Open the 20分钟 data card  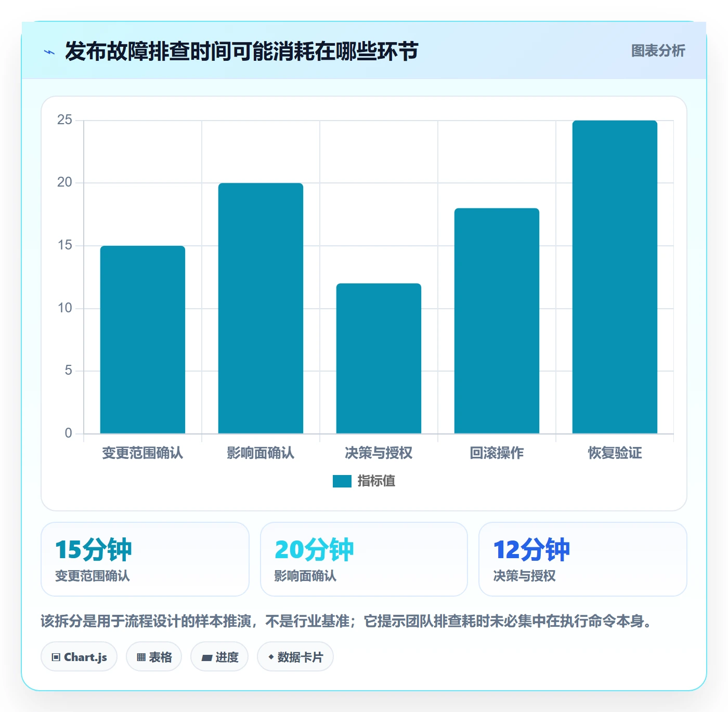[364, 559]
